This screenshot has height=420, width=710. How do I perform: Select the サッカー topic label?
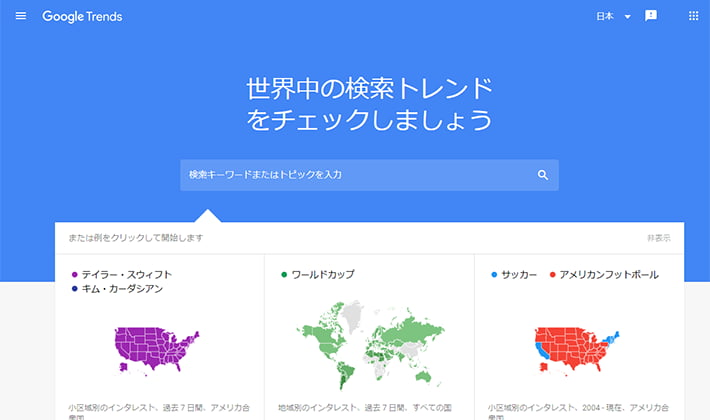click(519, 274)
